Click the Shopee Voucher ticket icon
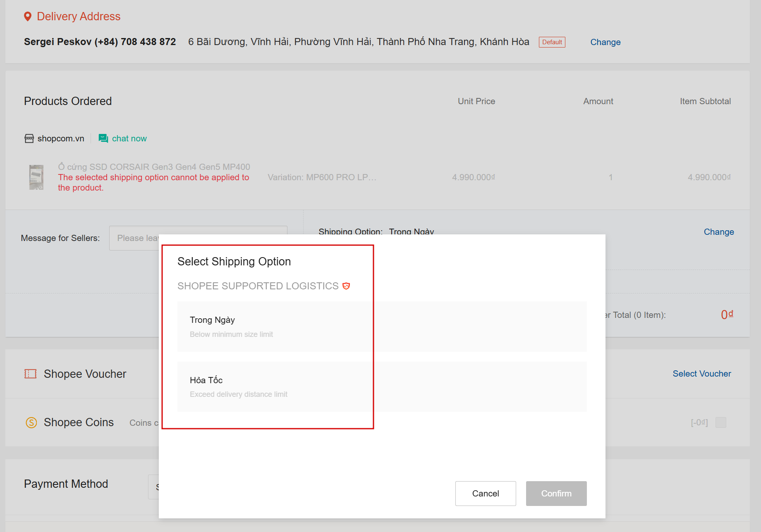The height and width of the screenshot is (532, 761). pyautogui.click(x=30, y=374)
